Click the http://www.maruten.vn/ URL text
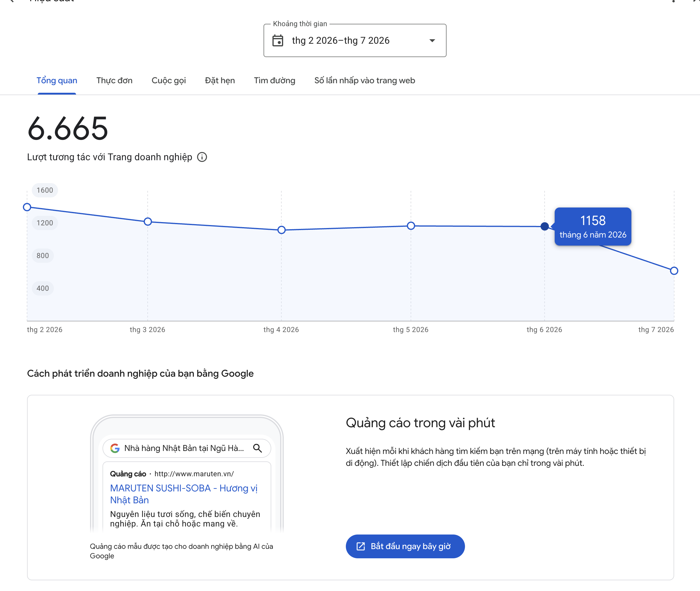The width and height of the screenshot is (700, 591). 194,474
